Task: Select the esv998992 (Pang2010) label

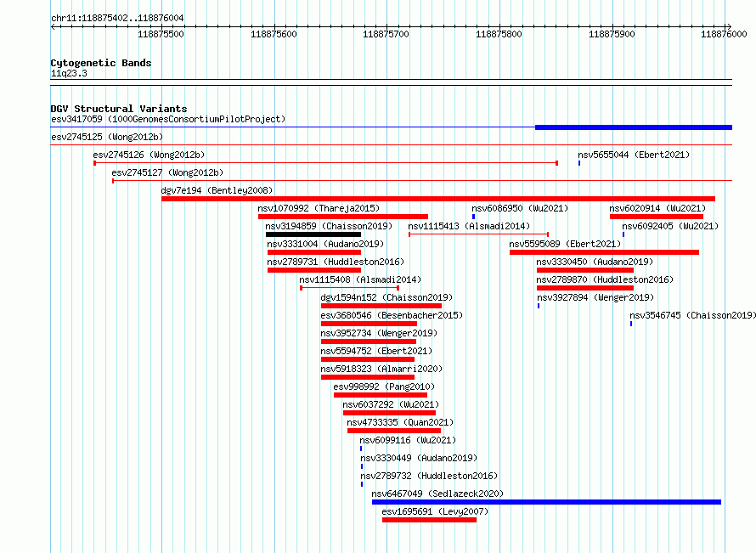Action: pyautogui.click(x=384, y=387)
